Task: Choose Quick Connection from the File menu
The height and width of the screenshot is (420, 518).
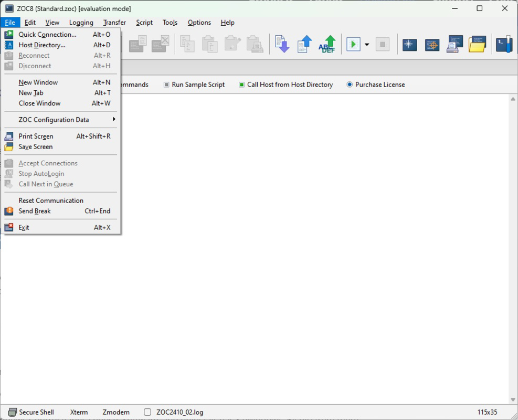Action: pyautogui.click(x=61, y=34)
